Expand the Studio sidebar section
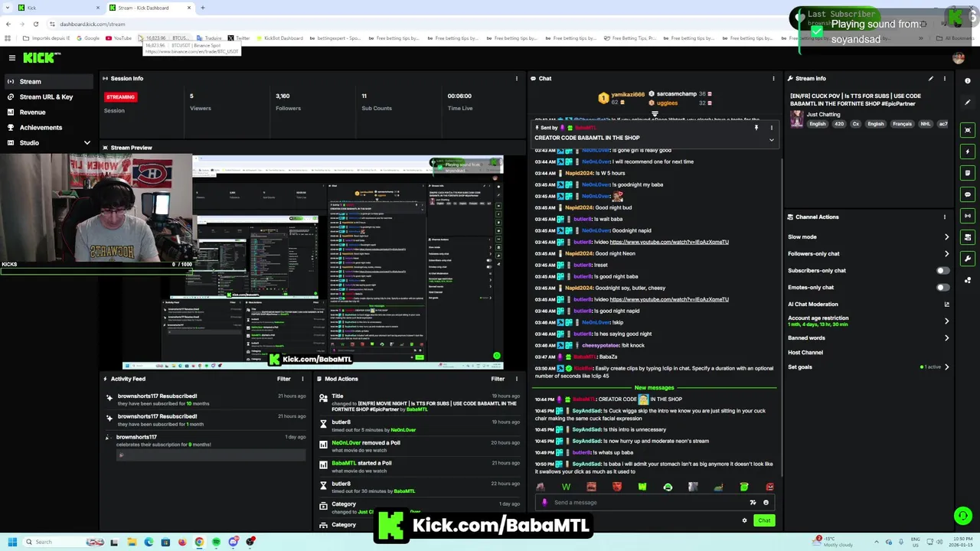The height and width of the screenshot is (551, 980). point(87,143)
